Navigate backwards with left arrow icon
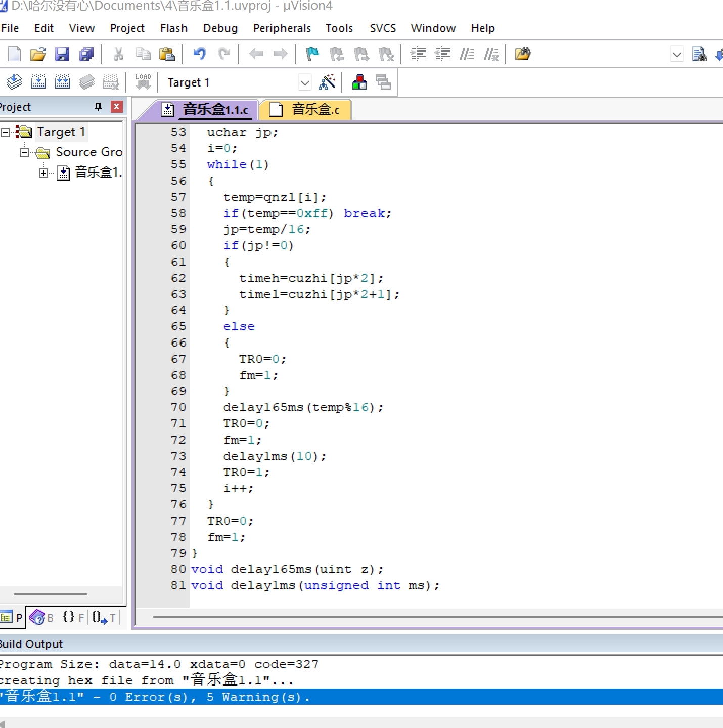This screenshot has width=723, height=728. coord(256,54)
